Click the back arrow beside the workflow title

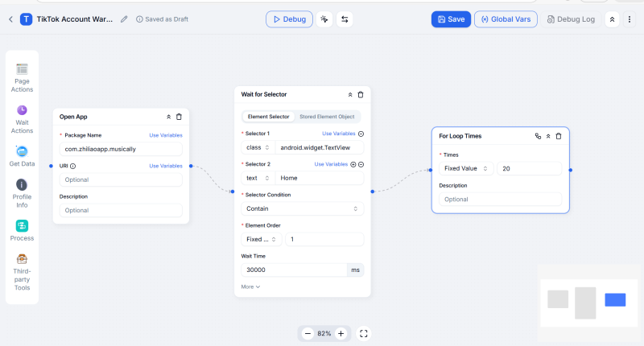10,19
